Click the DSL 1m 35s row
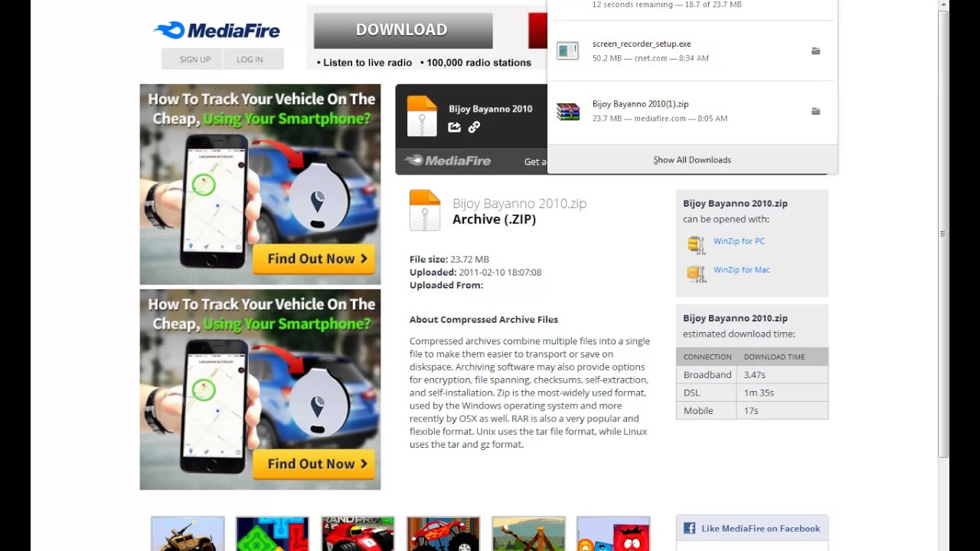The width and height of the screenshot is (980, 551). coord(752,393)
